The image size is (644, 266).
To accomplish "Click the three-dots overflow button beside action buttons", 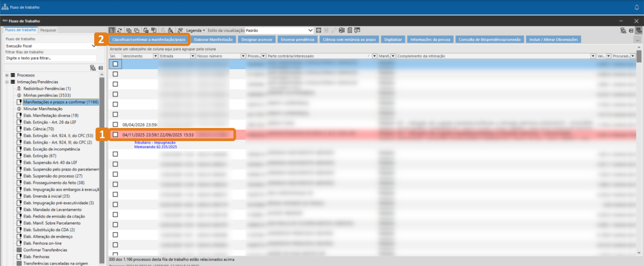I will point(638,40).
